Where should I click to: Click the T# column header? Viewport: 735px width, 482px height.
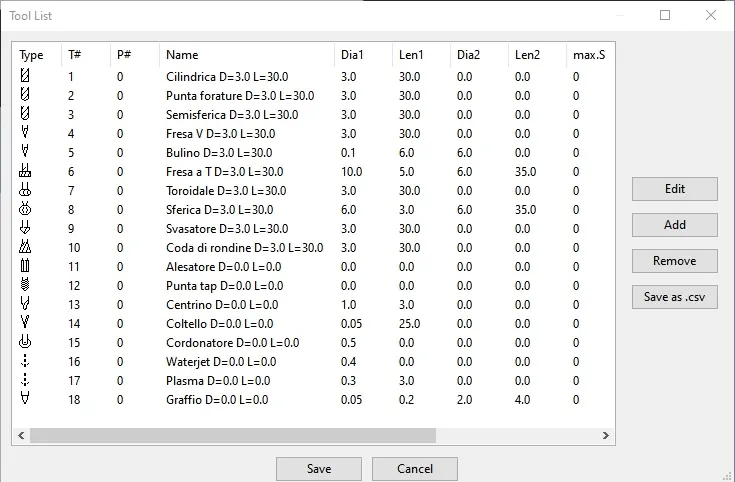click(x=74, y=55)
